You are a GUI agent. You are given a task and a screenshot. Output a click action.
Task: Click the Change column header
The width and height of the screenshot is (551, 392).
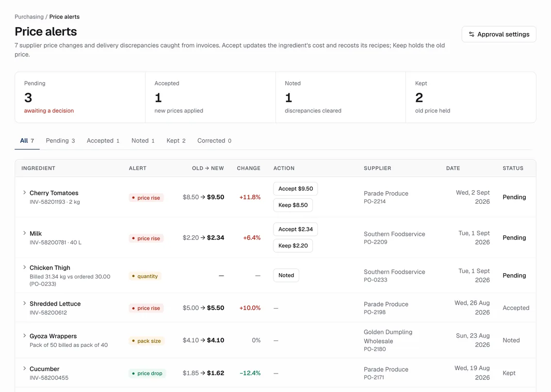coord(248,168)
